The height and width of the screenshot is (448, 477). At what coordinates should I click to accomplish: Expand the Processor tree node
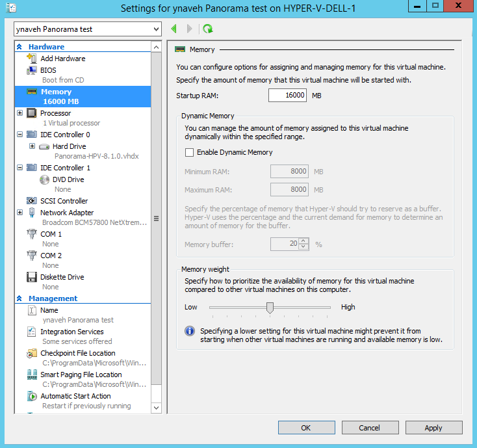coord(19,113)
